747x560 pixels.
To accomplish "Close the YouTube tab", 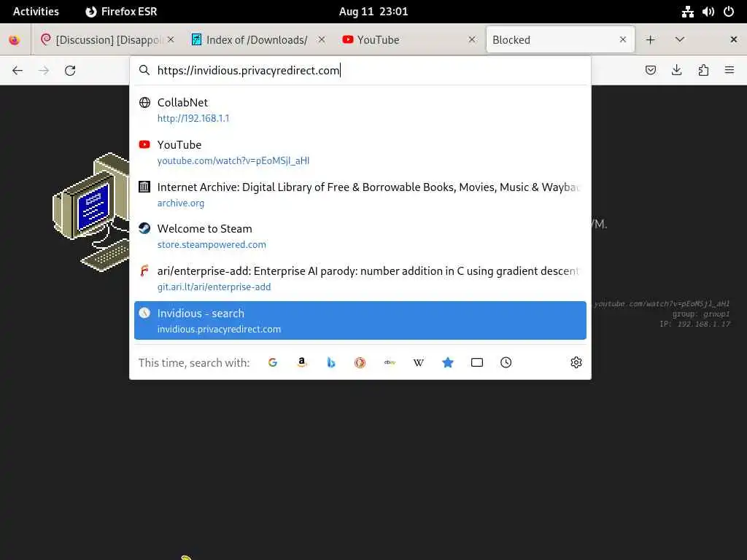I will pos(472,39).
